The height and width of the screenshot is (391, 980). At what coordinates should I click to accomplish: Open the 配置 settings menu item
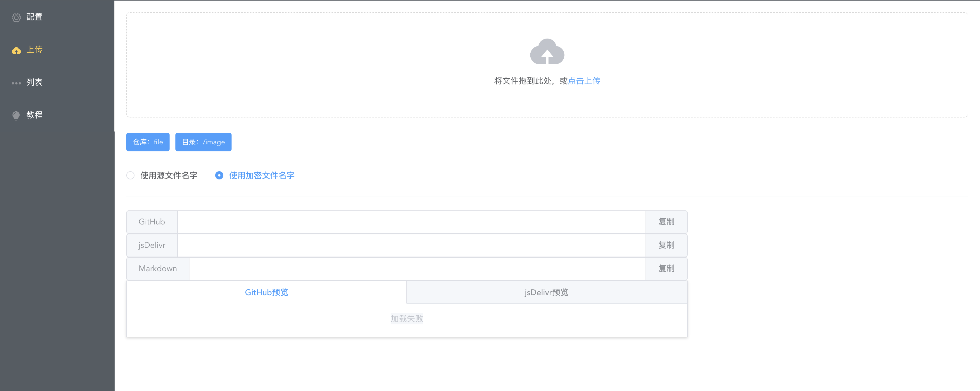(57, 17)
